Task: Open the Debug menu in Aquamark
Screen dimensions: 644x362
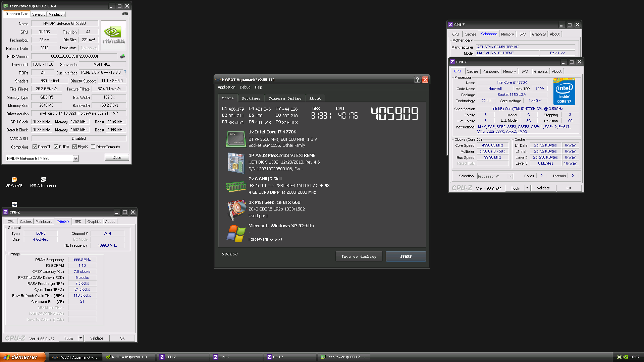Action: pyautogui.click(x=245, y=87)
